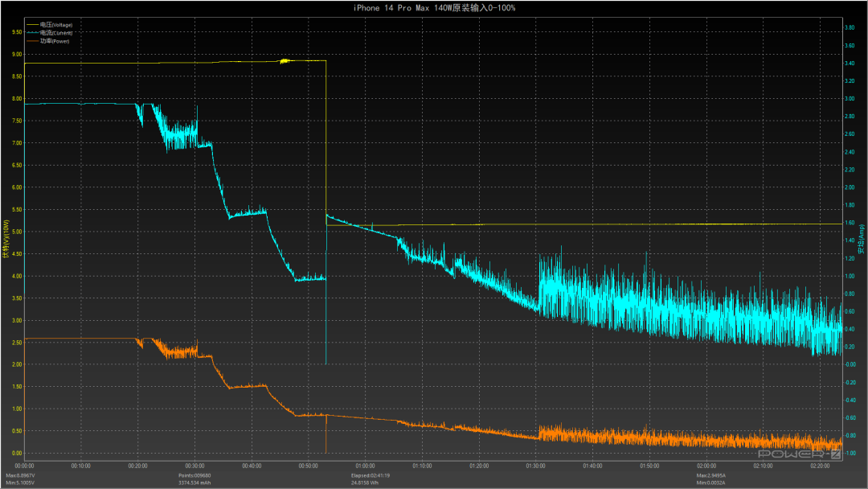Click the 5.00 value on voltage axis
Viewport: 868px width, 489px height.
point(17,232)
